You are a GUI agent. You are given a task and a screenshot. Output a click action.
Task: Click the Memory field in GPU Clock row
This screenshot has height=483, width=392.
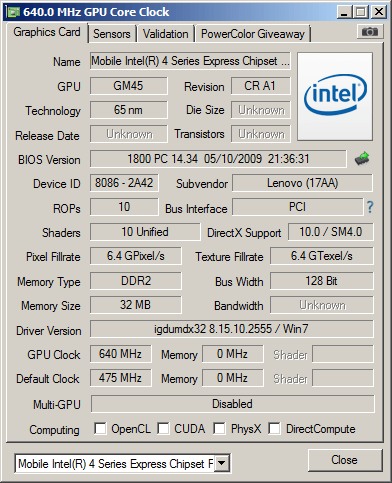[233, 354]
